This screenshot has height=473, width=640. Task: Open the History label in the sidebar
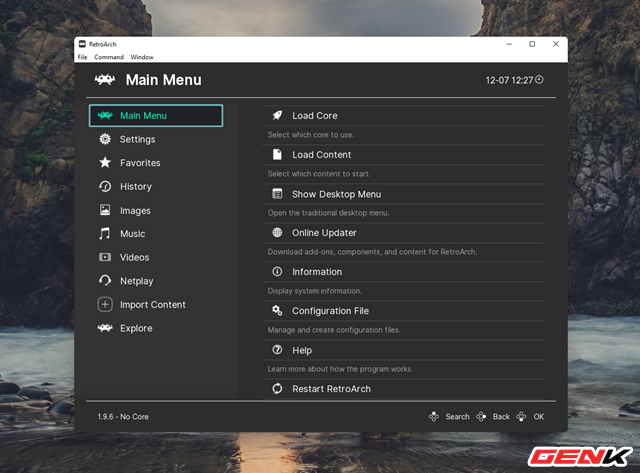pyautogui.click(x=136, y=187)
